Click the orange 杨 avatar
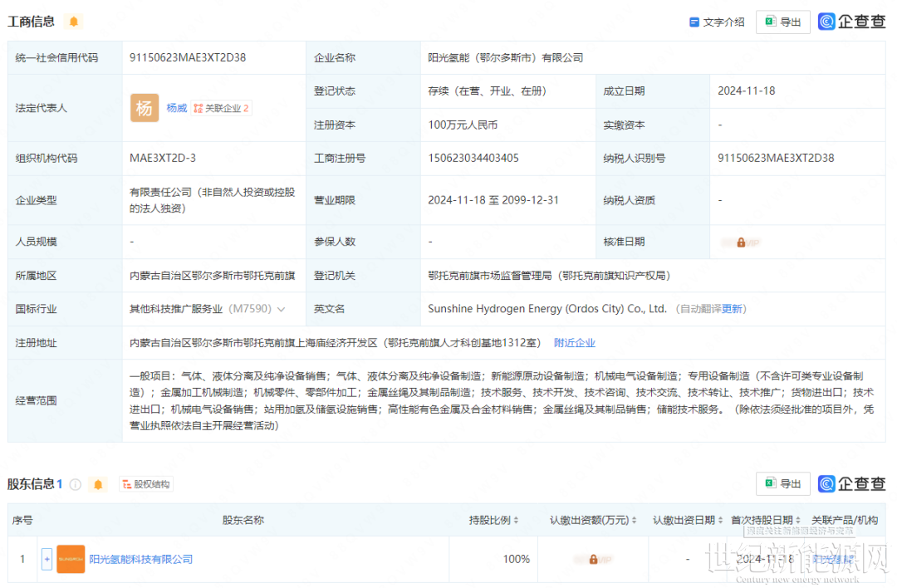Screen dimensions: 897x588 pos(145,108)
